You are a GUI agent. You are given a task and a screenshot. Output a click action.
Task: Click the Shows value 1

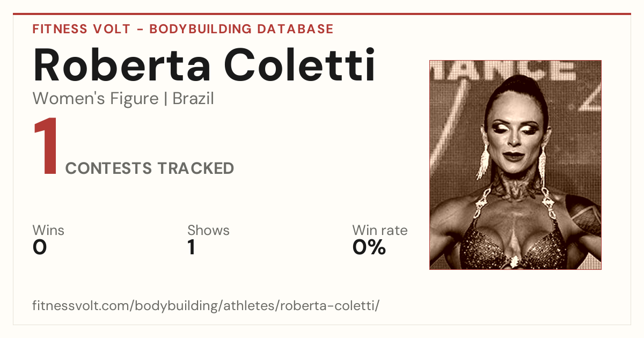191,247
